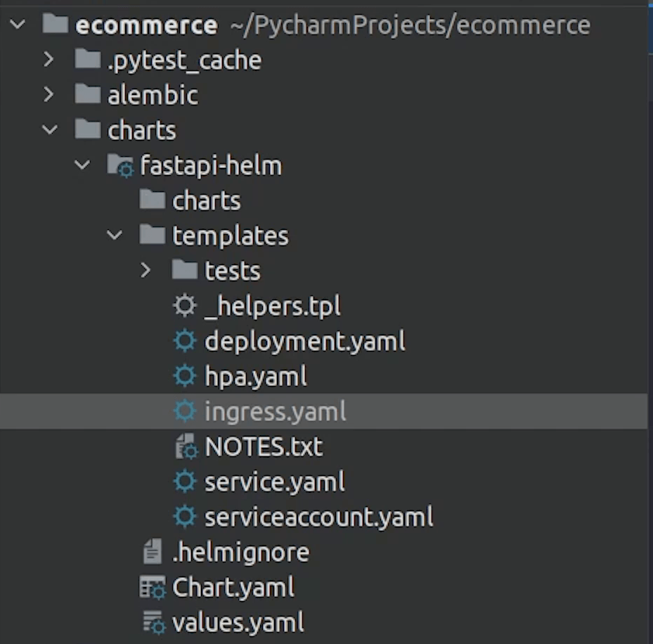Collapse the fastapi-helm directory
The image size is (653, 644).
(x=82, y=166)
